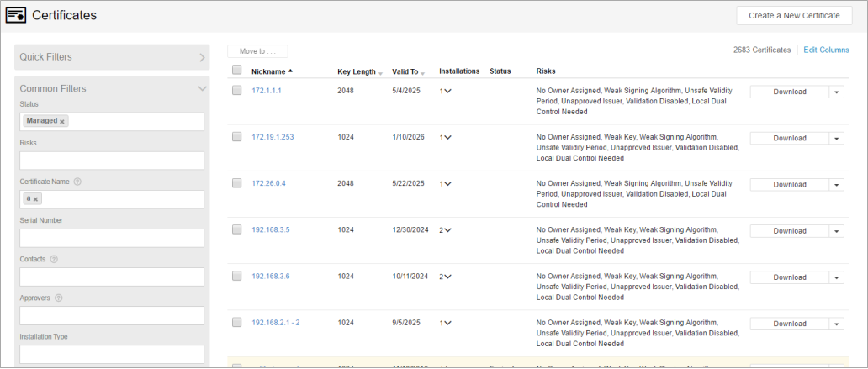868x369 pixels.
Task: Collapse the Common Filters panel
Action: [202, 88]
